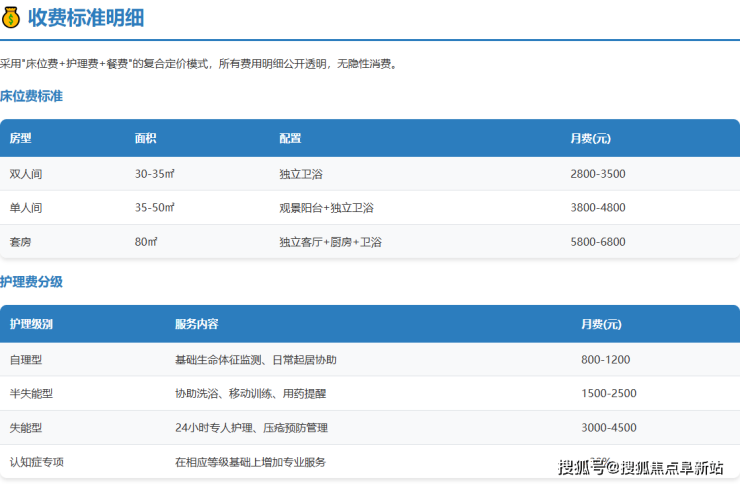Select the 床位费标准 section heading
Screen dimensions: 740x484
point(31,96)
